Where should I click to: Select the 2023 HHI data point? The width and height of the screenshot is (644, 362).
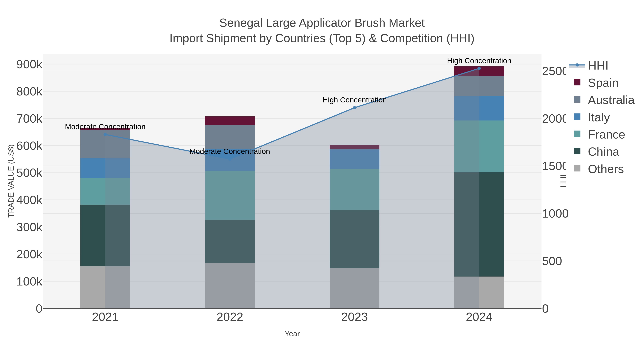[355, 108]
